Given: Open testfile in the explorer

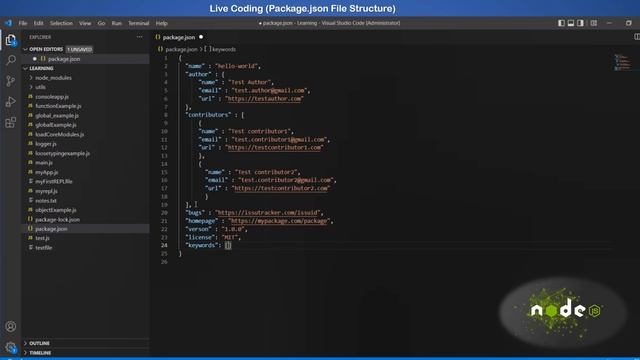Looking at the screenshot, I should point(43,248).
